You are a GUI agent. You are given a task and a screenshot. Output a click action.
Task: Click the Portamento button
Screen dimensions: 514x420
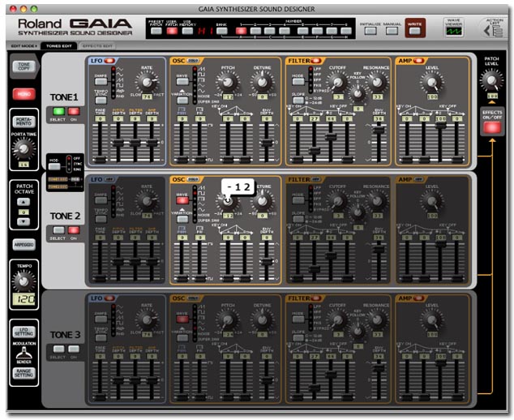click(x=24, y=122)
